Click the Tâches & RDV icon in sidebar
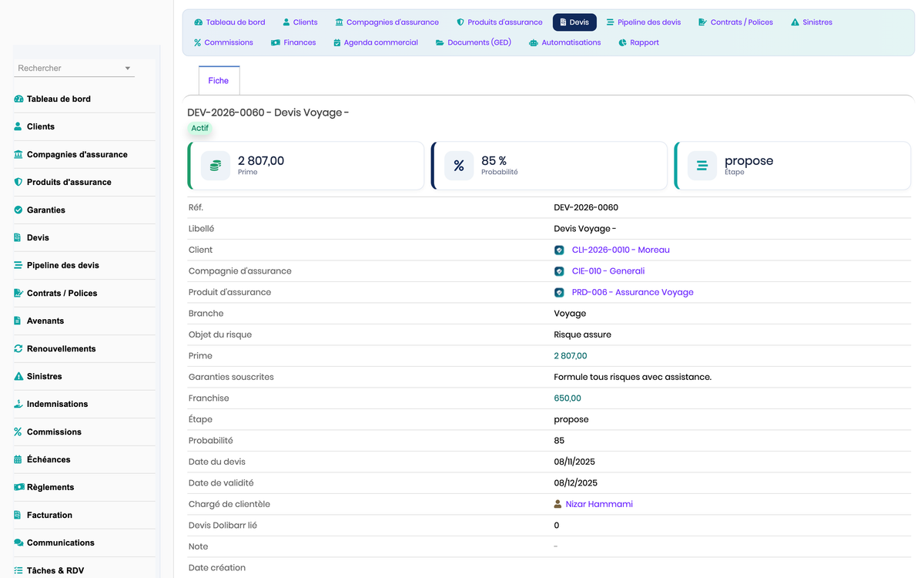924x578 pixels. click(x=18, y=571)
